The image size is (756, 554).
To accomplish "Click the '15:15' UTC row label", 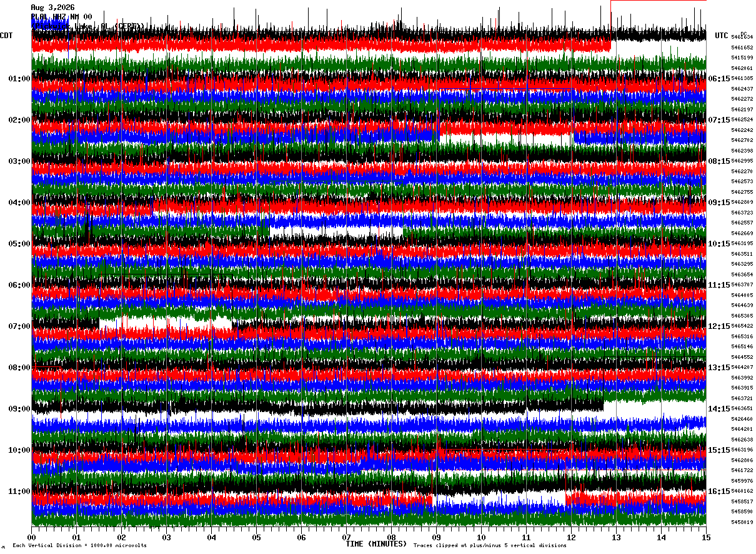I will [x=719, y=450].
